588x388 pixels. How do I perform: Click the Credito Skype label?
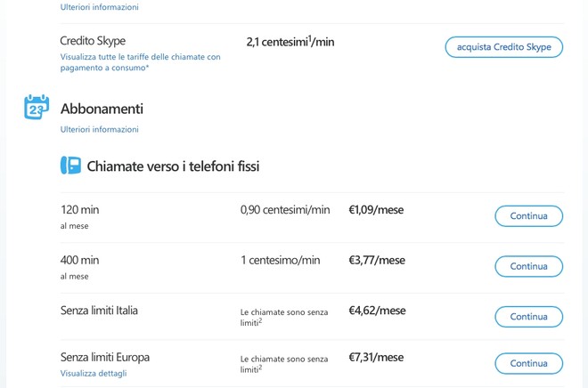93,41
